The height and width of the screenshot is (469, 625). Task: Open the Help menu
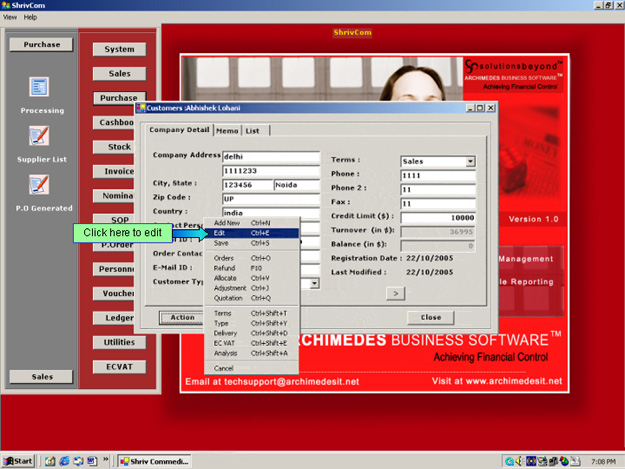pos(30,18)
